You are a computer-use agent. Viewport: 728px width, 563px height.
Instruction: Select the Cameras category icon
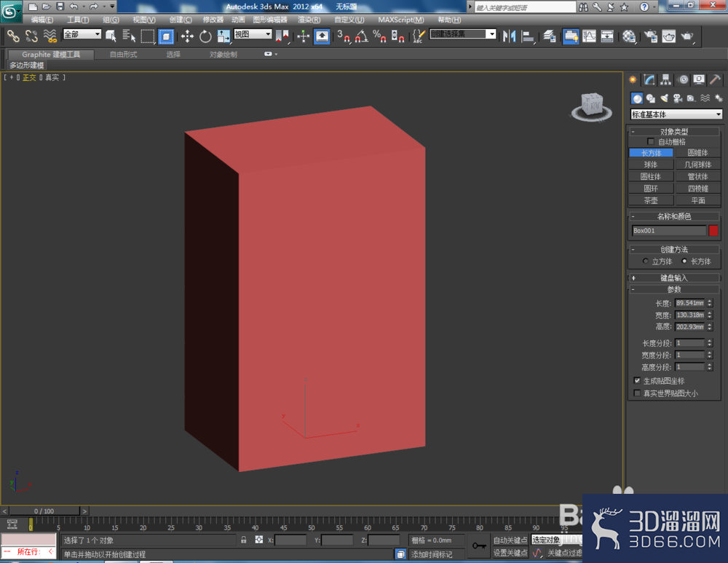pos(678,98)
